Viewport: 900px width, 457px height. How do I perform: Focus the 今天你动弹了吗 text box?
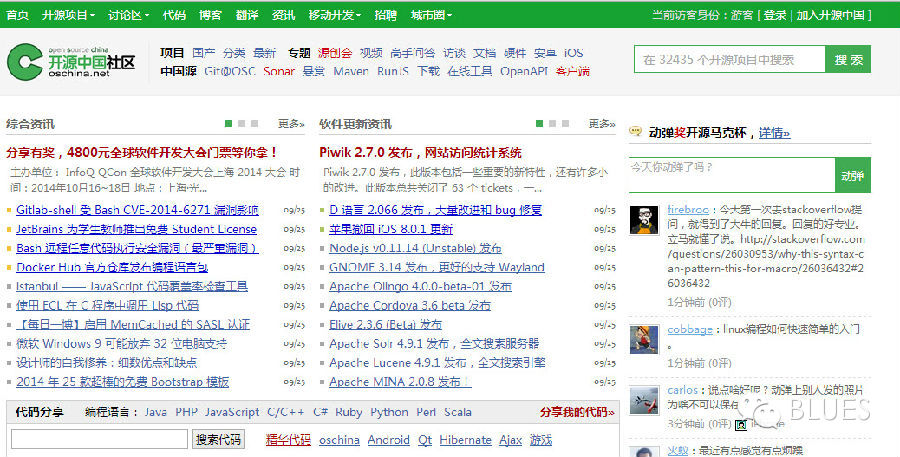click(x=732, y=175)
